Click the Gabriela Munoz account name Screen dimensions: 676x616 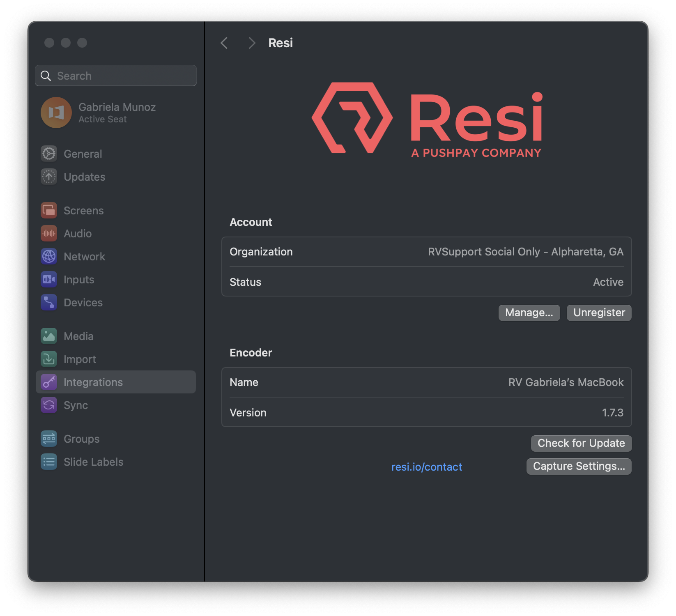click(x=117, y=107)
